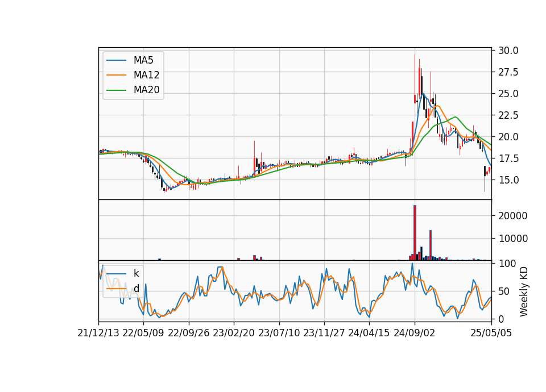Image resolution: width=546 pixels, height=392 pixels.
Task: Click the 15.0 price axis label
Action: 508,180
